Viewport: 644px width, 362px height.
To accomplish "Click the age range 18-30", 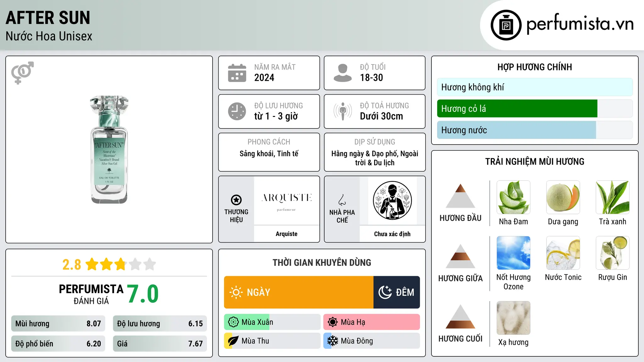I will pos(371,78).
